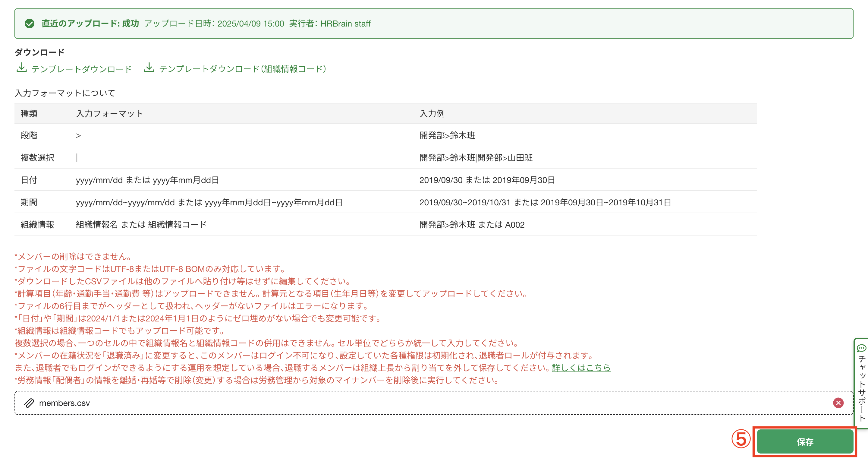Click 入力フォーマットについて heading
Viewport: 868px width, 468px height.
[65, 93]
